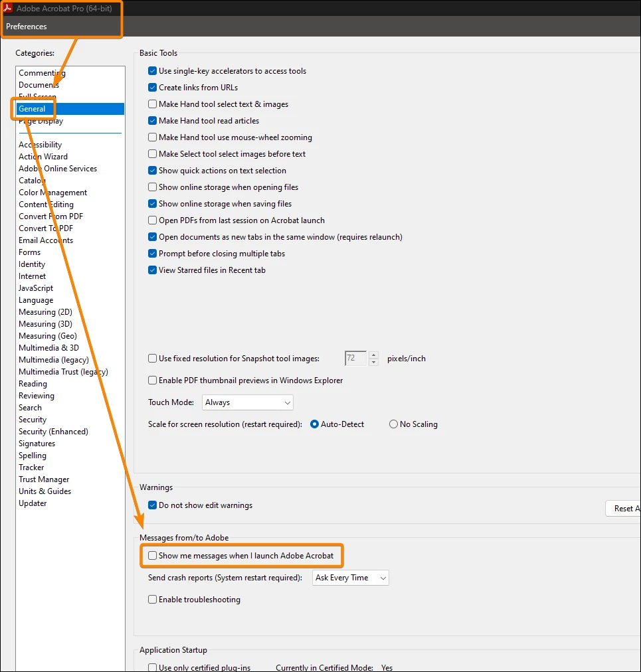Image resolution: width=641 pixels, height=672 pixels.
Task: Open Send crash reports dropdown
Action: [x=350, y=578]
